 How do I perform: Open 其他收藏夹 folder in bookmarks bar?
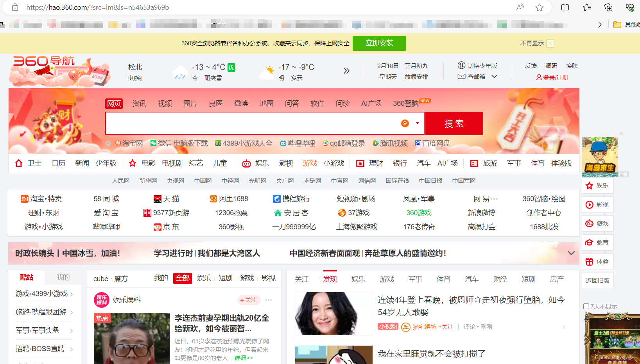[x=626, y=25]
